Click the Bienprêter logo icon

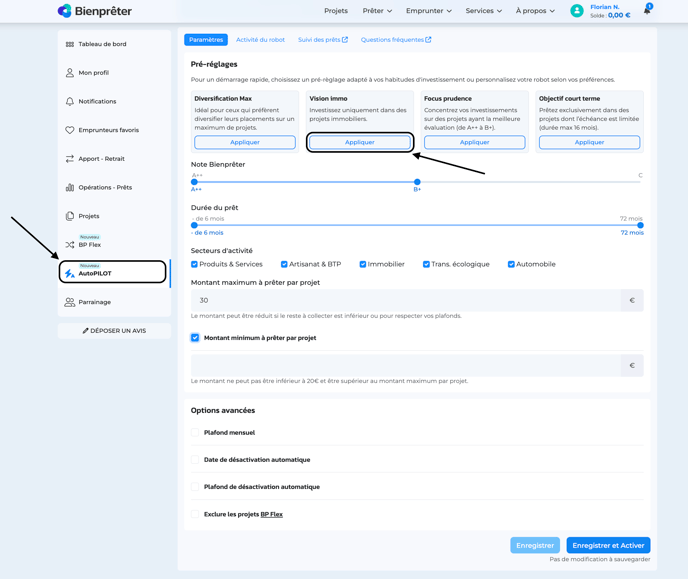click(64, 11)
